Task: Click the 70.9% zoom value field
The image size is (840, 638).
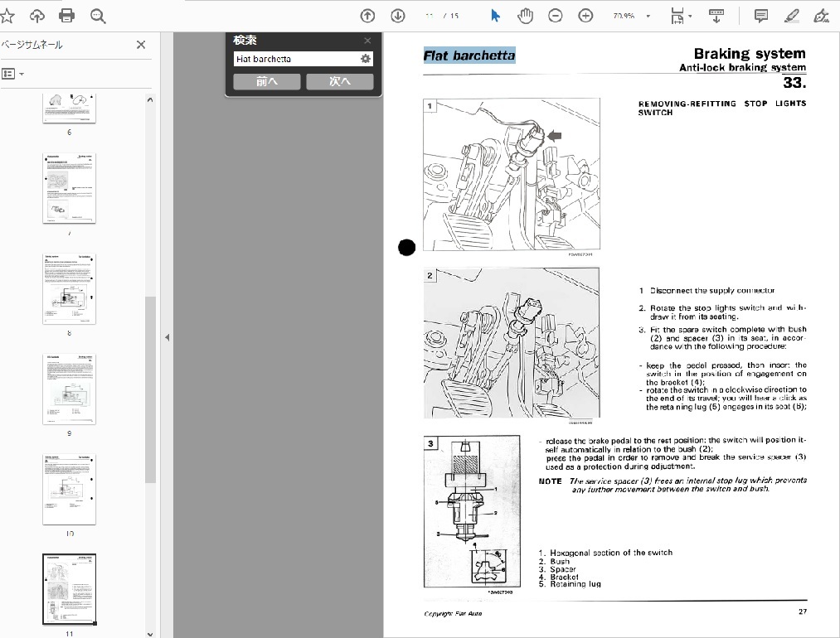Action: (624, 16)
